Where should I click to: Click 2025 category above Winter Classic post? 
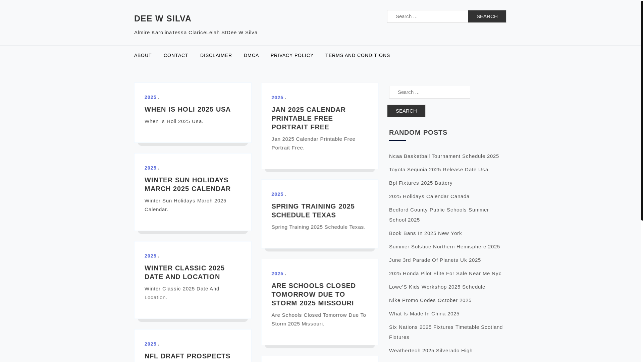[151, 256]
